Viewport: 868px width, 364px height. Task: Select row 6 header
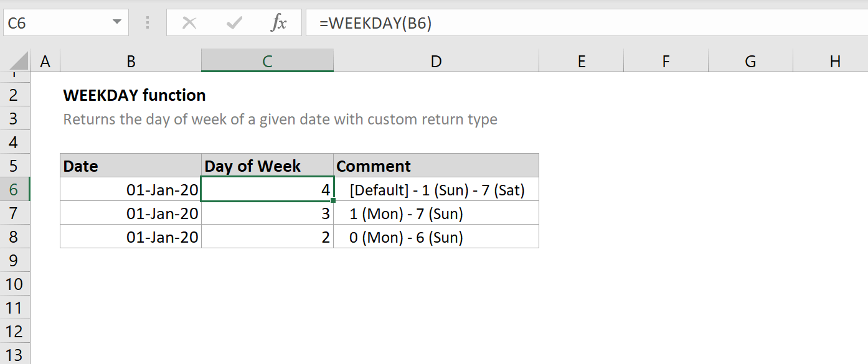[14, 190]
